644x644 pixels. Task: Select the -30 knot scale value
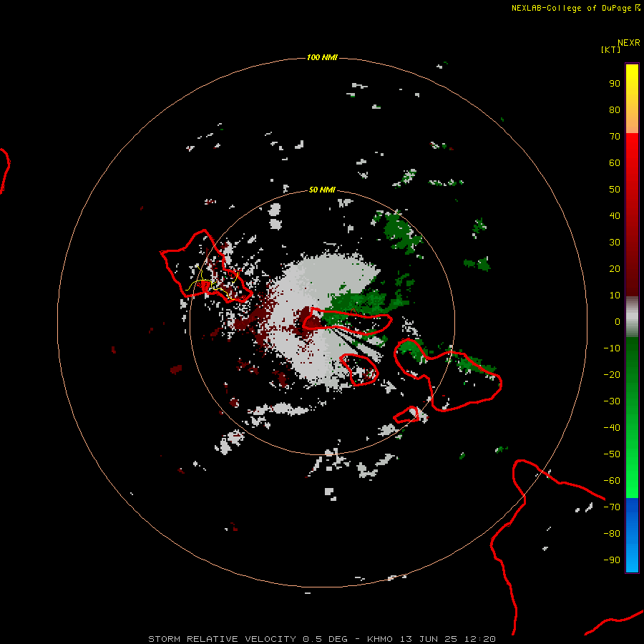tap(612, 401)
